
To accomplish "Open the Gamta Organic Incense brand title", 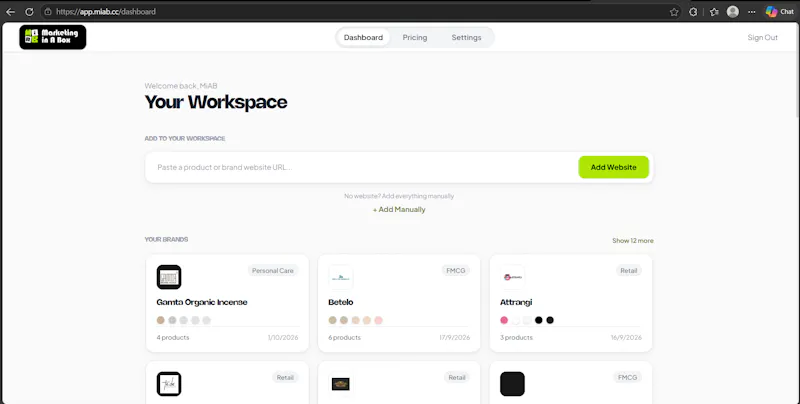I will [202, 302].
